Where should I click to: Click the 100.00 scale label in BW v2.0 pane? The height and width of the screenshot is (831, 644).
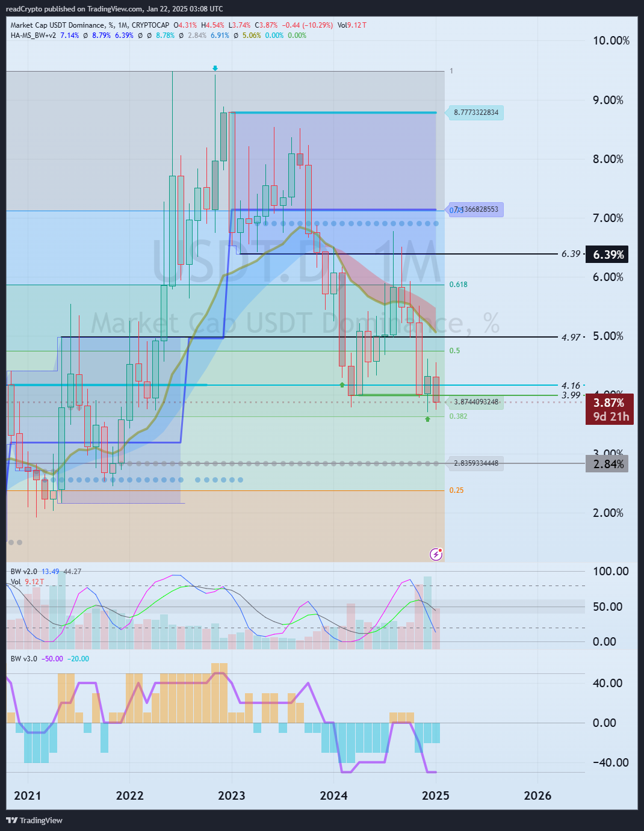(611, 572)
